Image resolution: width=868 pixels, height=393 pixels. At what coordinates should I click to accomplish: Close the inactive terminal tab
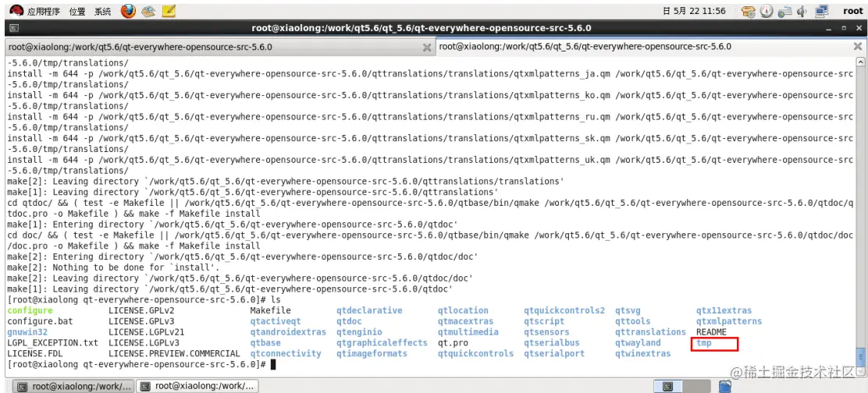427,48
